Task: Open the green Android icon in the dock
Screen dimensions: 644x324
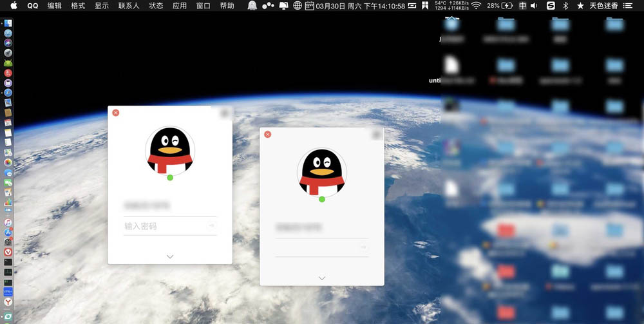Action: pos(8,63)
